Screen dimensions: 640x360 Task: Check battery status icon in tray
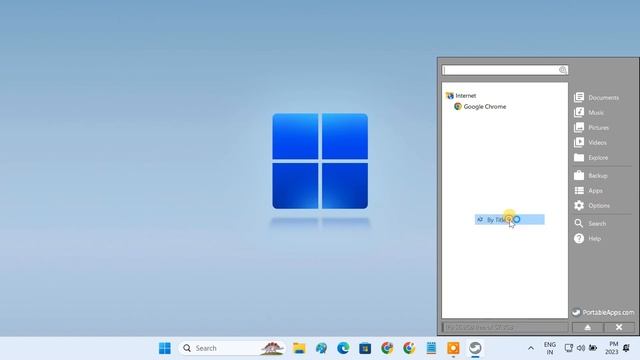[593, 348]
